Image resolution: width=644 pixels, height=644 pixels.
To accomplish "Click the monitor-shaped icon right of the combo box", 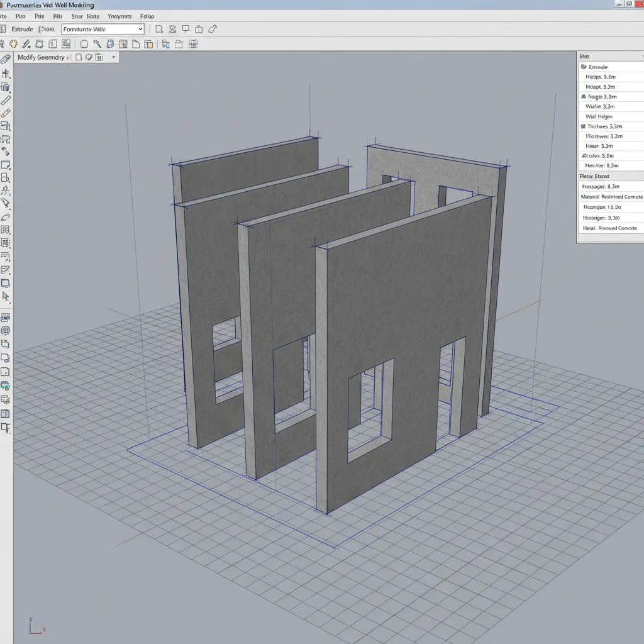I will [186, 29].
